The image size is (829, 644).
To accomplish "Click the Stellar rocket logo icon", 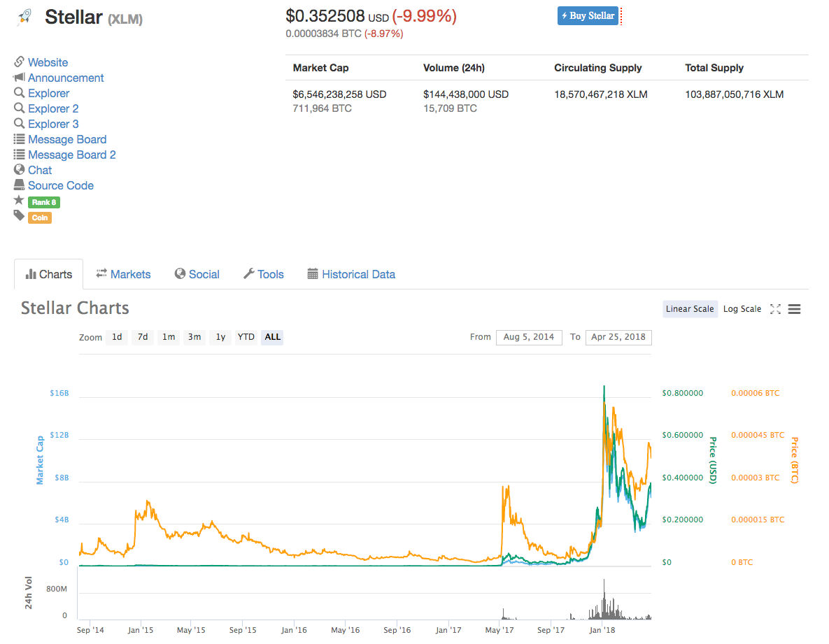I will point(24,17).
